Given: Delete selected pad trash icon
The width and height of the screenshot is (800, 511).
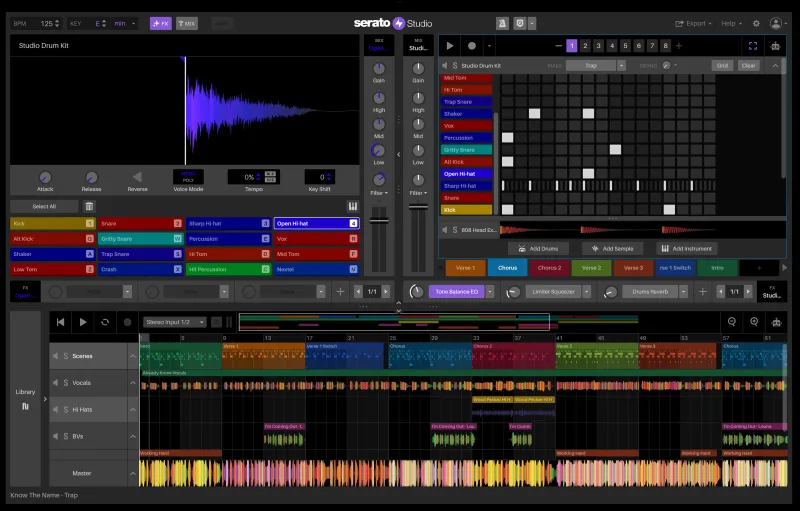Looking at the screenshot, I should pyautogui.click(x=89, y=207).
